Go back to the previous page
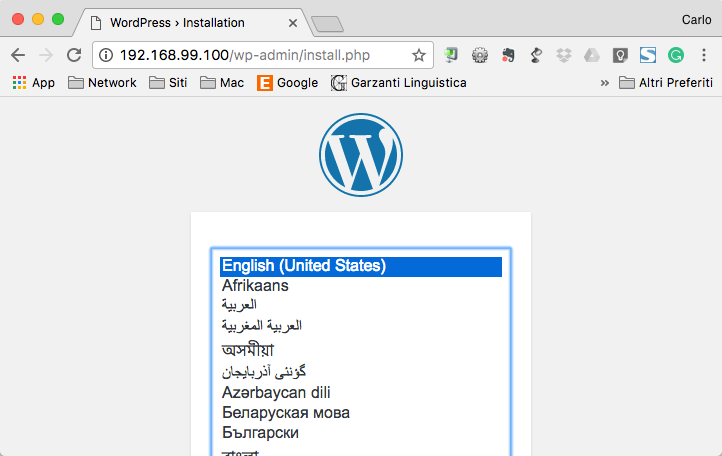The height and width of the screenshot is (456, 722). (18, 55)
